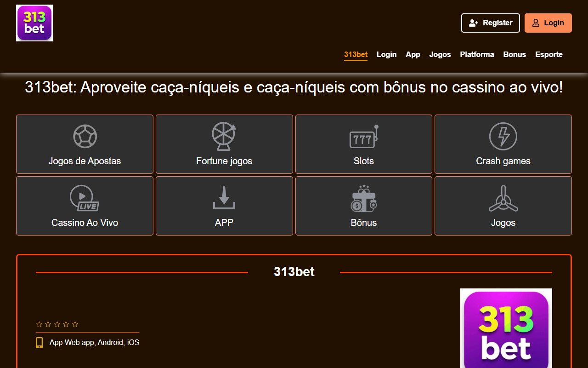Open the Fortune jogos label
The height and width of the screenshot is (368, 588).
[224, 161]
